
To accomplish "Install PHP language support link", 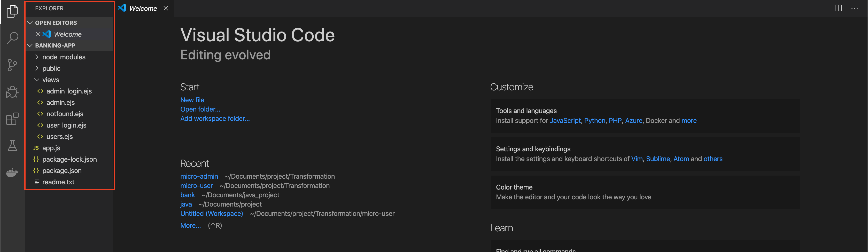I will coord(615,121).
